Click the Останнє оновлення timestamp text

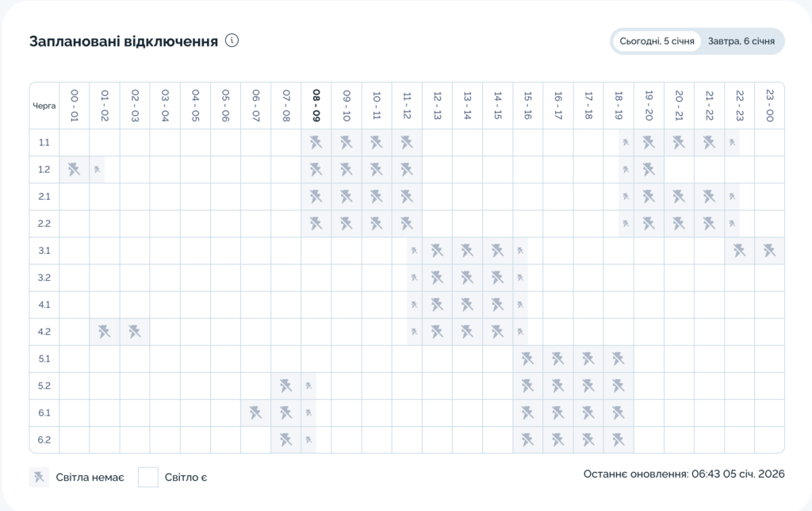click(x=684, y=474)
